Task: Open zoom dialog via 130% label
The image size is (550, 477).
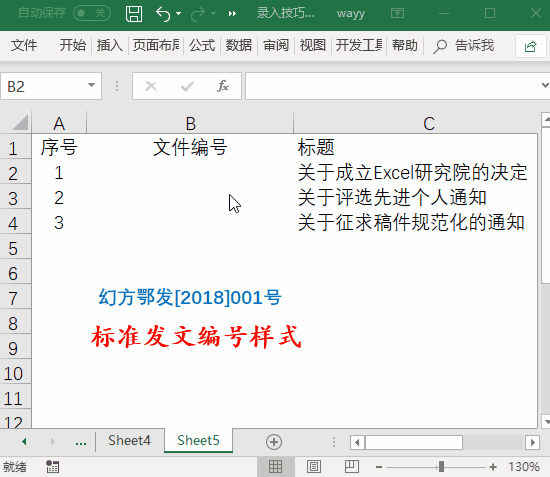Action: pos(524,467)
